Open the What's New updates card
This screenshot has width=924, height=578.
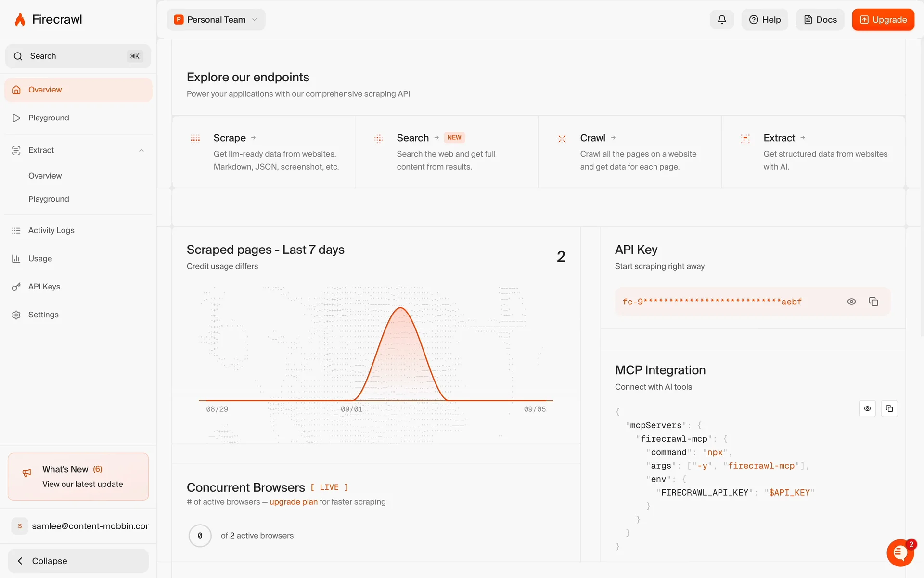click(x=78, y=476)
